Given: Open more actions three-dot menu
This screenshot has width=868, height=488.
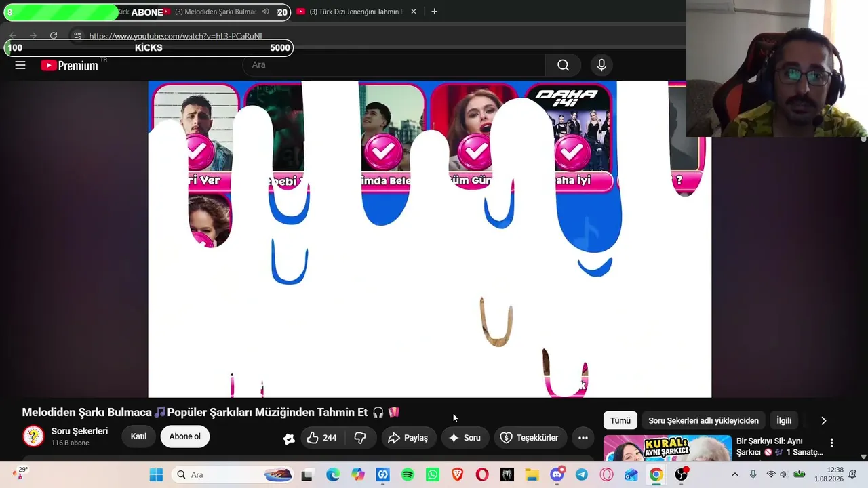Looking at the screenshot, I should pyautogui.click(x=583, y=438).
